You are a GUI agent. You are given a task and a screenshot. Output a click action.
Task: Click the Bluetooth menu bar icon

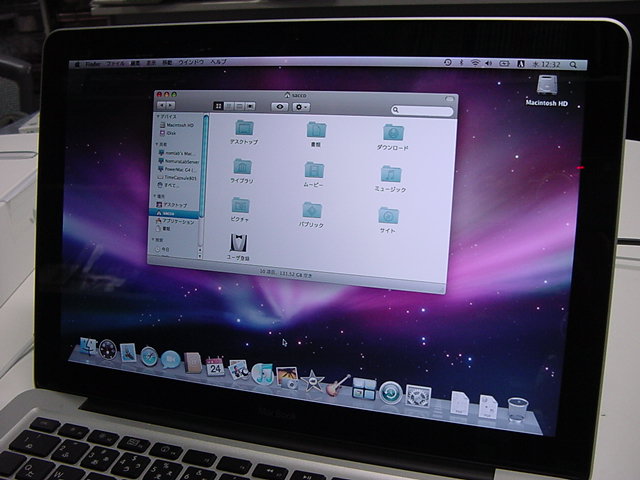tap(461, 63)
